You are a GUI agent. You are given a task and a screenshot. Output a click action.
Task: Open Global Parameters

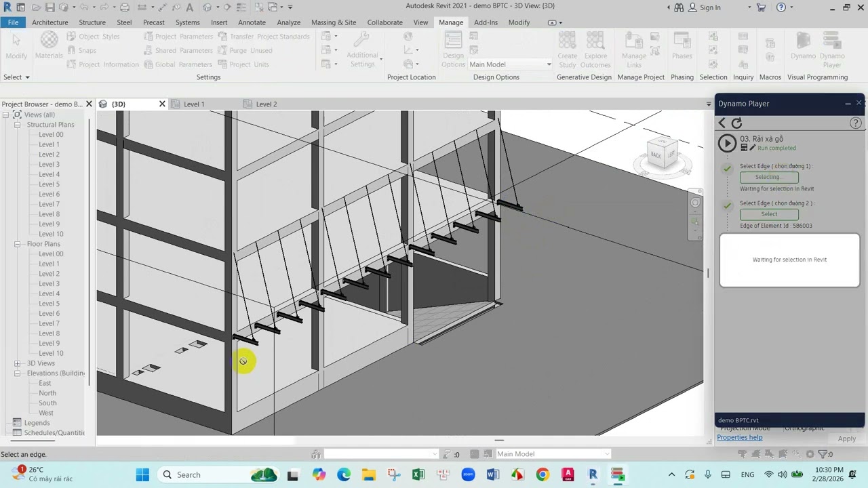point(178,64)
